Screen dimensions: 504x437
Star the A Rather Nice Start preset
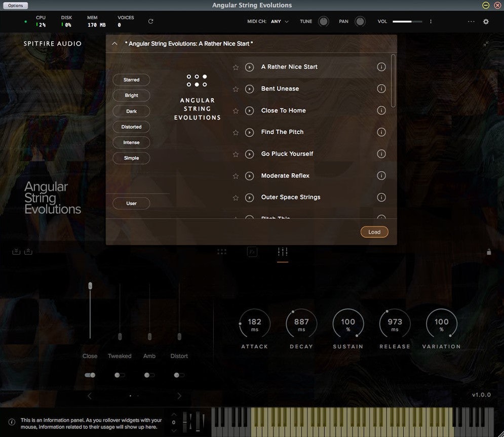click(x=236, y=67)
